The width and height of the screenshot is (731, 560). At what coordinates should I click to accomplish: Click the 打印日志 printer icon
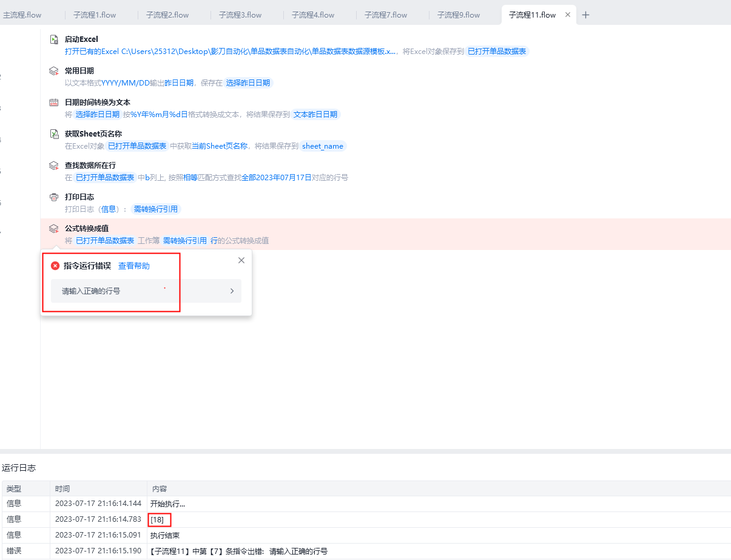click(54, 197)
